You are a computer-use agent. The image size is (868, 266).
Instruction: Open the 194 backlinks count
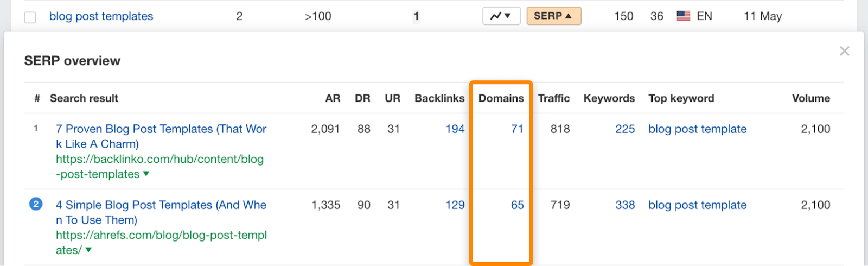click(x=455, y=129)
